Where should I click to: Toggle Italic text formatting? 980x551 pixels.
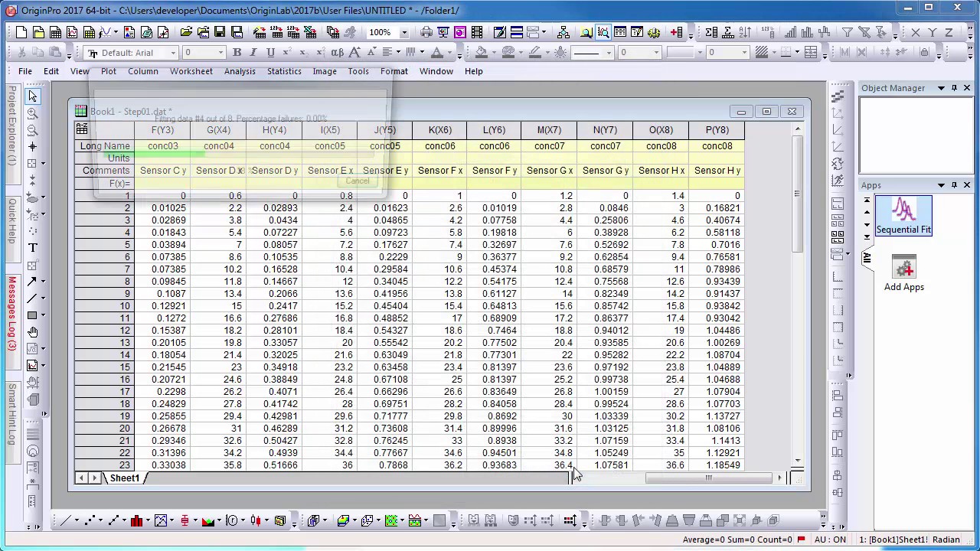pyautogui.click(x=253, y=53)
